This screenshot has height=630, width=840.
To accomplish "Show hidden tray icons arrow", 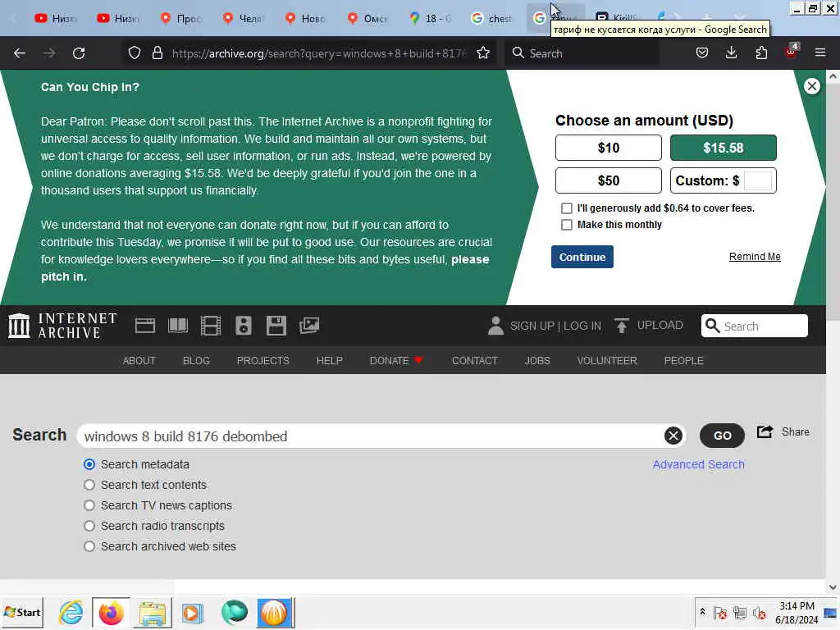I will coord(702,612).
